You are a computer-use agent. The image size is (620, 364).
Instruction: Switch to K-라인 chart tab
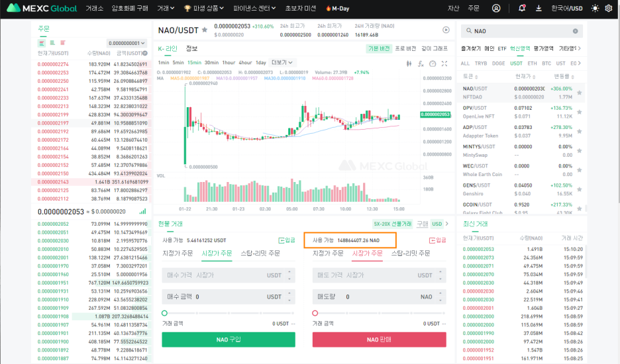pyautogui.click(x=168, y=48)
